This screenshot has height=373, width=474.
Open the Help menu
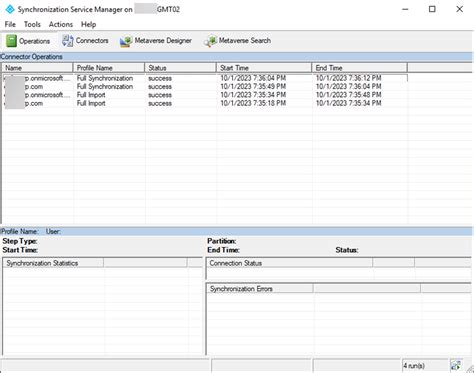click(x=88, y=24)
